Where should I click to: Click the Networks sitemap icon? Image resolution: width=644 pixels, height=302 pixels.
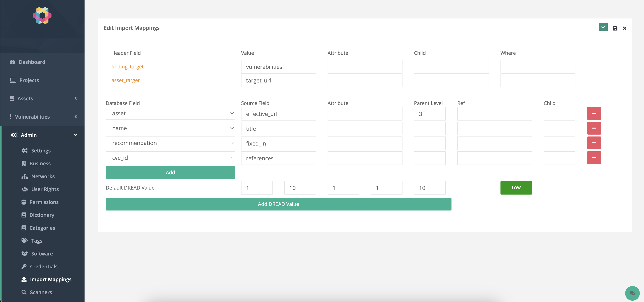[x=25, y=176]
